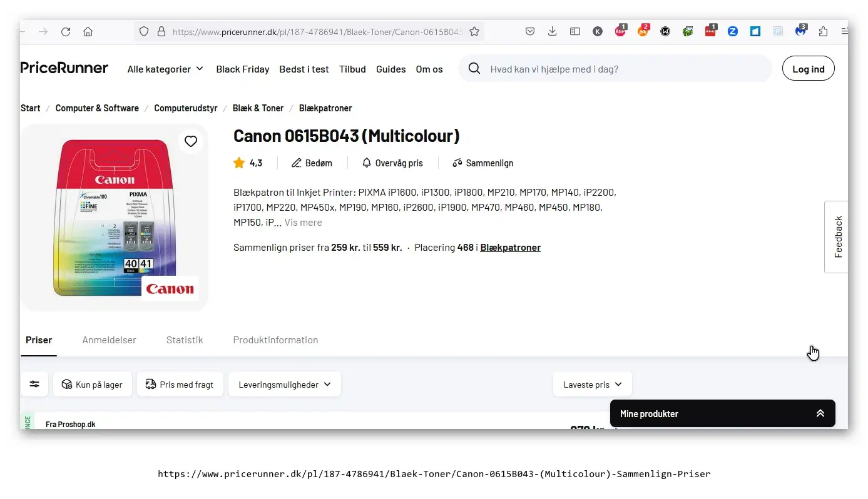Open Blækpatroner breadcrumb link

click(325, 108)
